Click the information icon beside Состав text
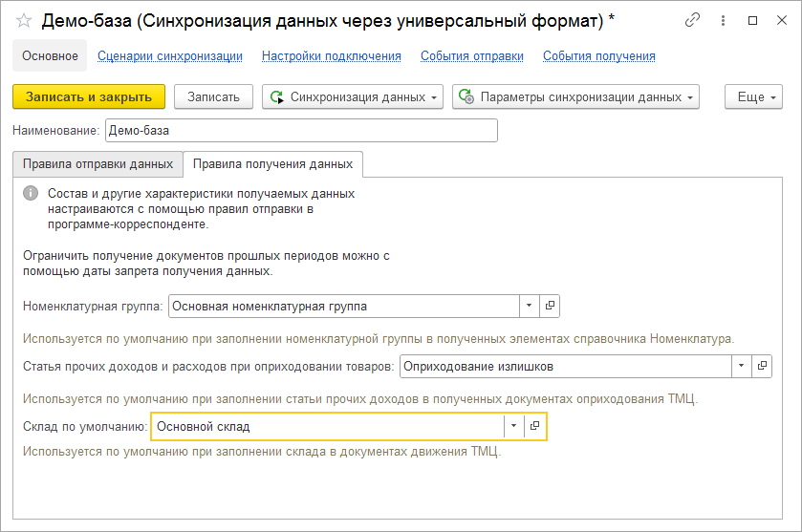The image size is (802, 532). [31, 193]
